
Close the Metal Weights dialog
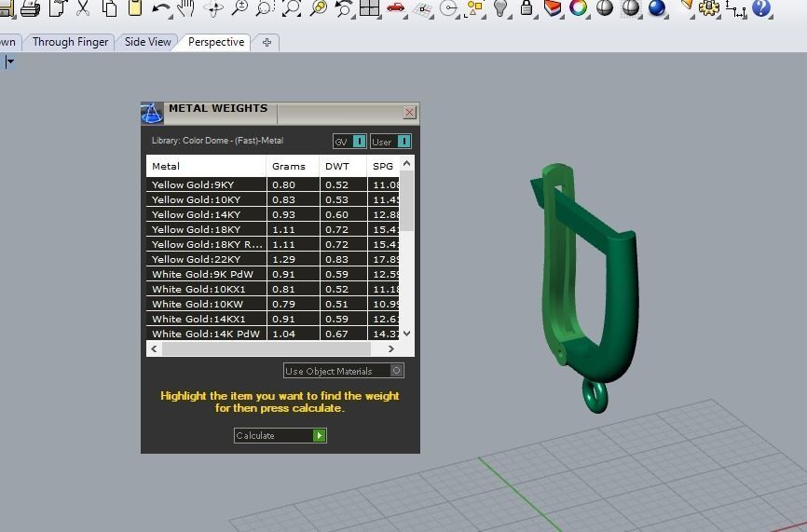(x=410, y=112)
